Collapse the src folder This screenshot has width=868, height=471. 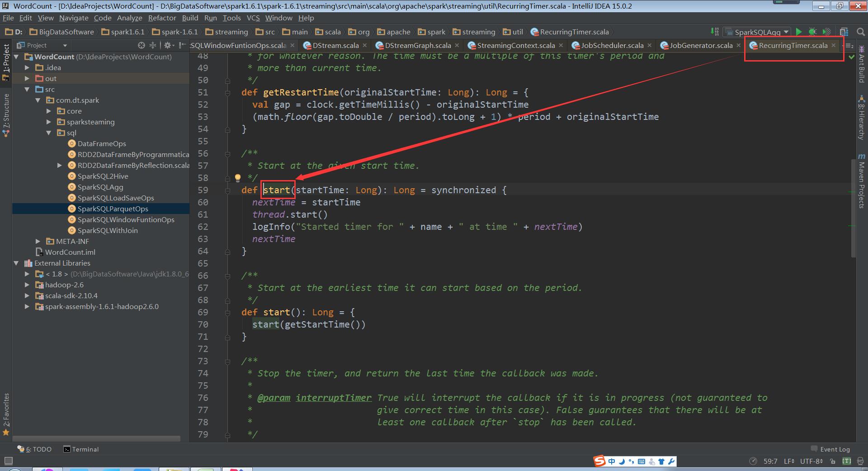(28, 89)
